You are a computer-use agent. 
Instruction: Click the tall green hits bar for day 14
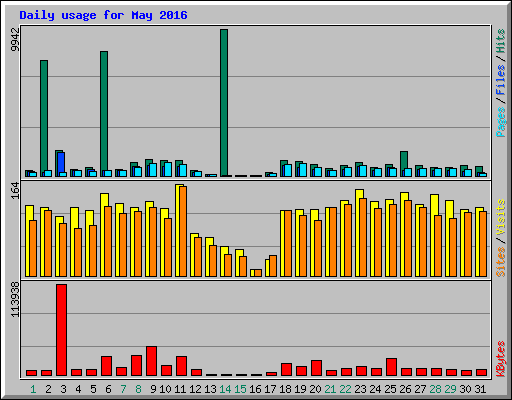[x=224, y=103]
